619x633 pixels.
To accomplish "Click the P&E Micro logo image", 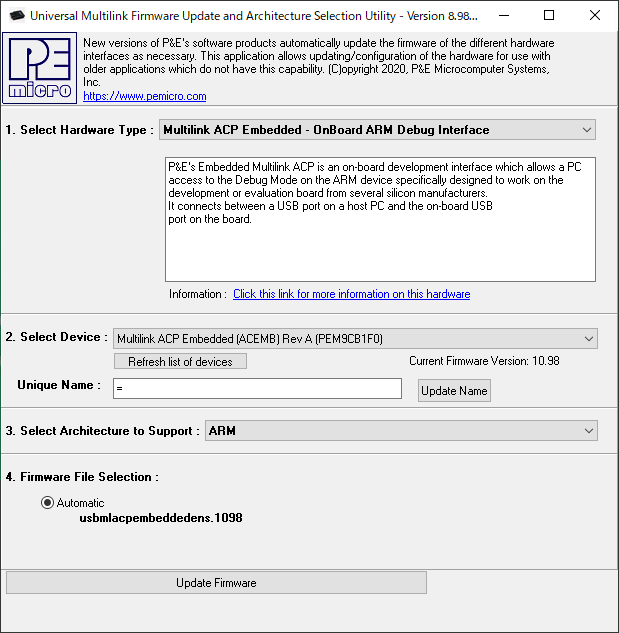I will tap(40, 68).
